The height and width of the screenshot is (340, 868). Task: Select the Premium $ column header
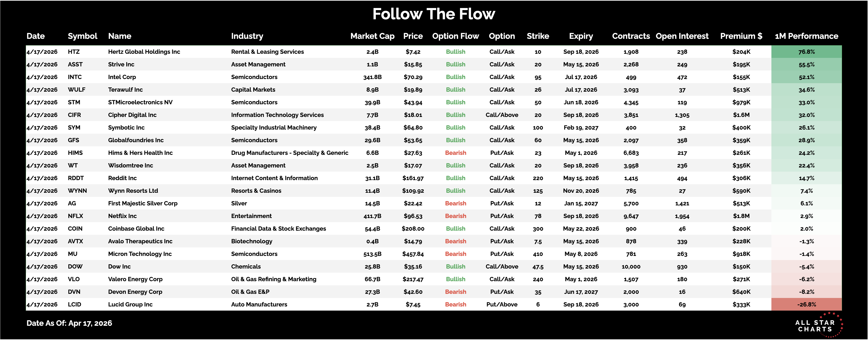[x=741, y=36]
